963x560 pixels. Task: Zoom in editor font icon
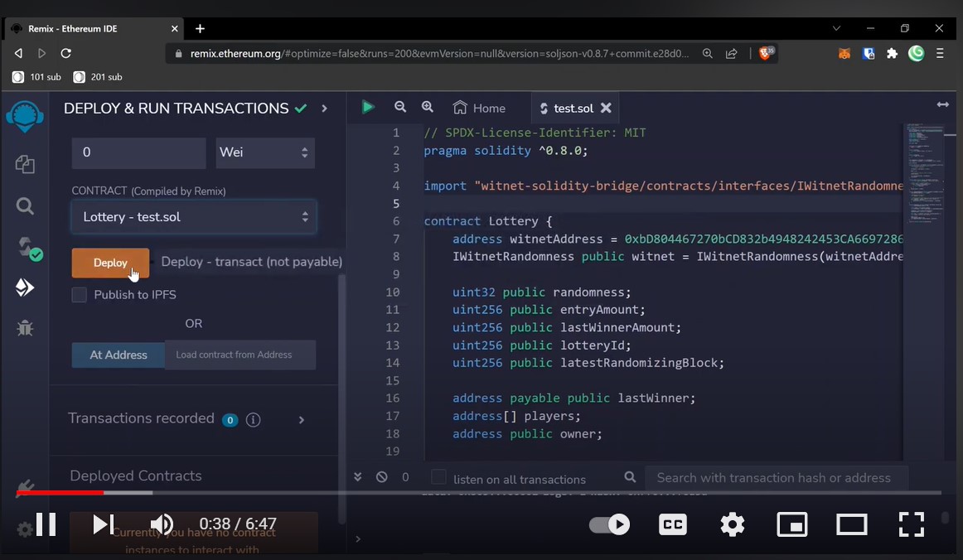[428, 107]
